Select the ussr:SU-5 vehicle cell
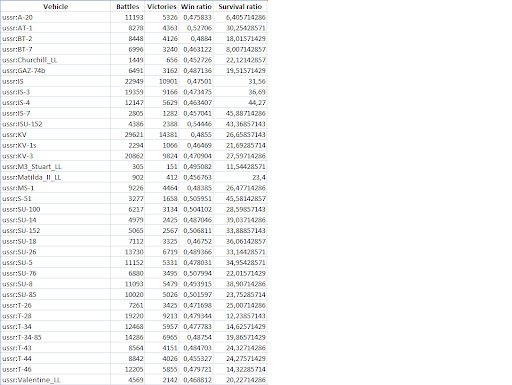This screenshot has width=512, height=385. click(55, 263)
